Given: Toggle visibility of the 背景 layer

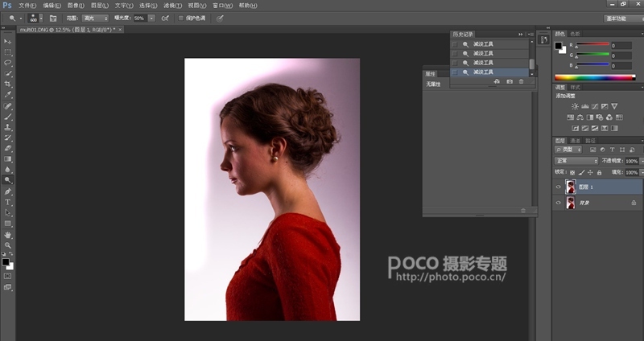Looking at the screenshot, I should (x=559, y=204).
